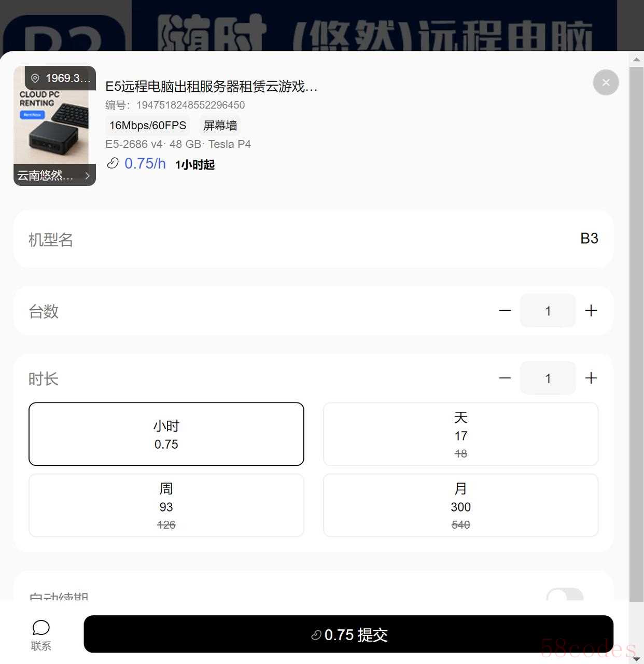Select the 天 17 billing option
The height and width of the screenshot is (664, 644).
(460, 434)
